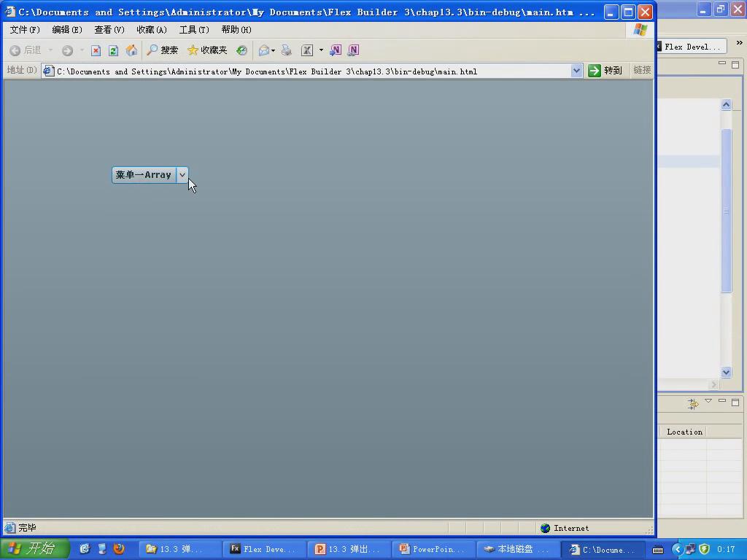
Task: Switch to 本地磁盘 taskbar button
Action: point(518,549)
